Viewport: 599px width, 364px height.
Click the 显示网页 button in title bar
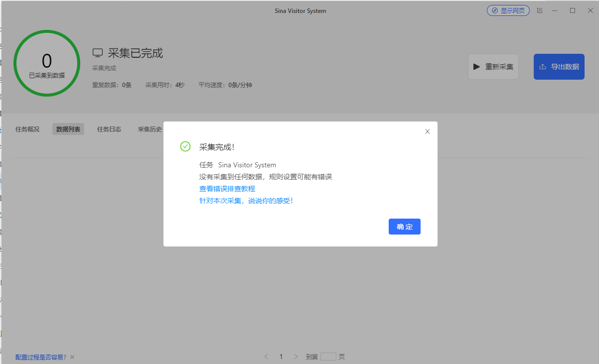pos(508,10)
